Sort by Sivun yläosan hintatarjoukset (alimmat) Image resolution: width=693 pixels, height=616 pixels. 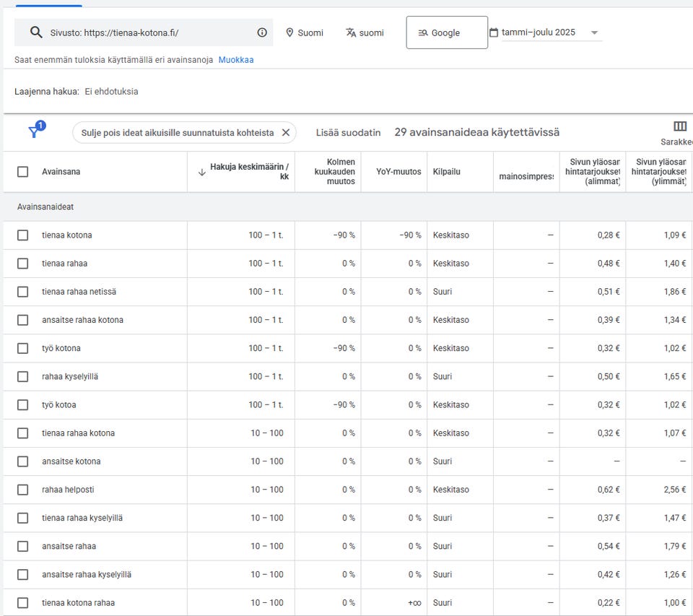coord(593,172)
